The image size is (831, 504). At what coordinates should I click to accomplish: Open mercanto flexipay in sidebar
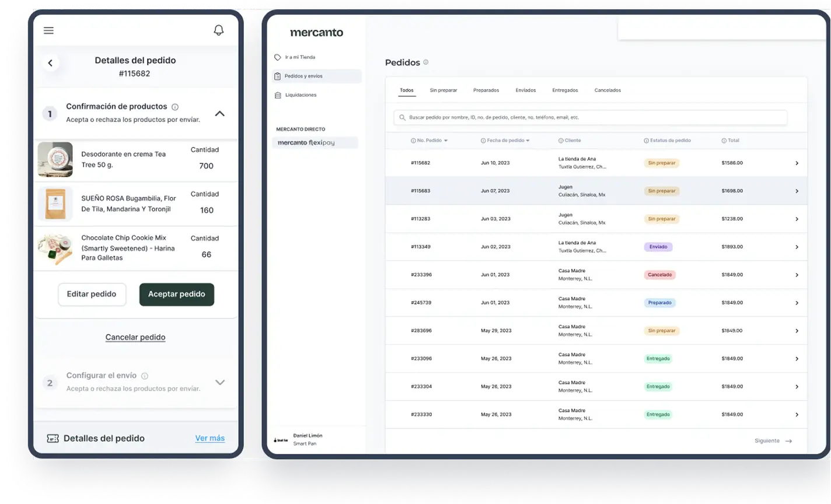315,142
